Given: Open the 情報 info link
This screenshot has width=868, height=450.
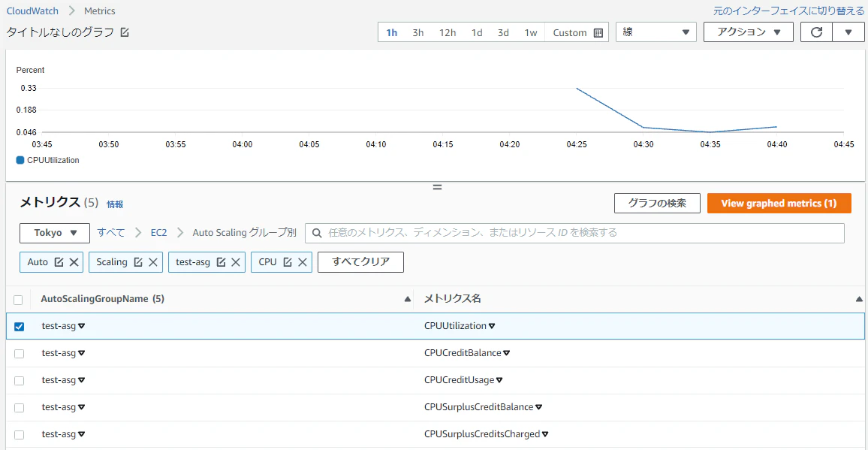Looking at the screenshot, I should pos(115,204).
